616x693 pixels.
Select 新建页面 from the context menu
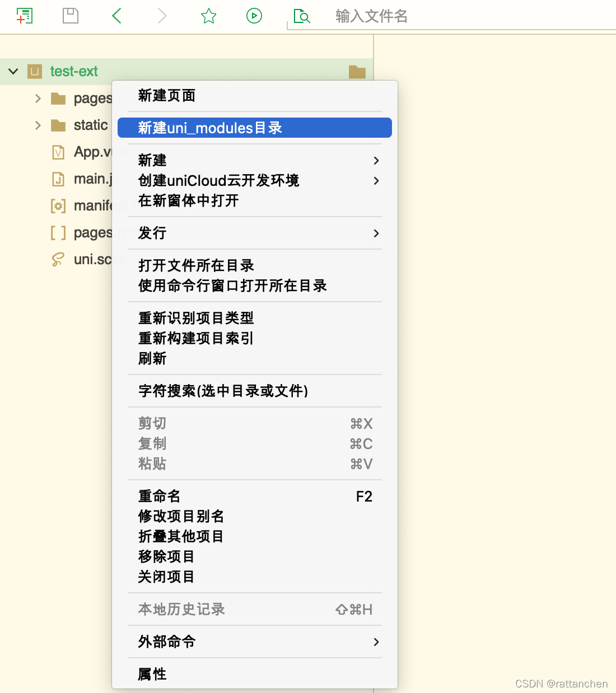166,95
